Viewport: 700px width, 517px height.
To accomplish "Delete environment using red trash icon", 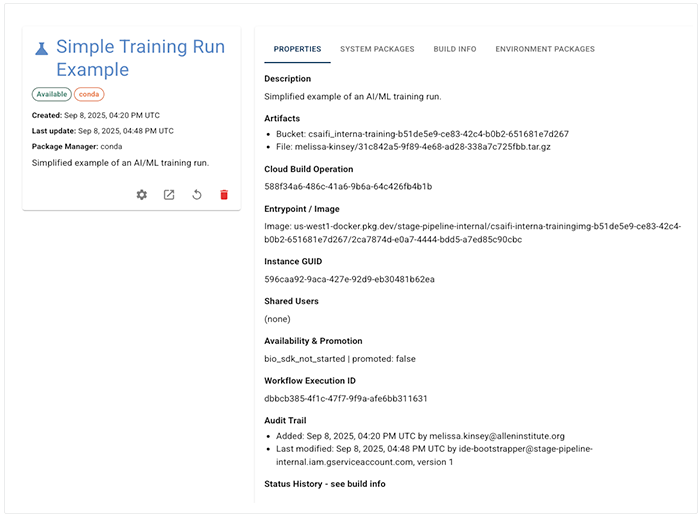I will point(224,194).
